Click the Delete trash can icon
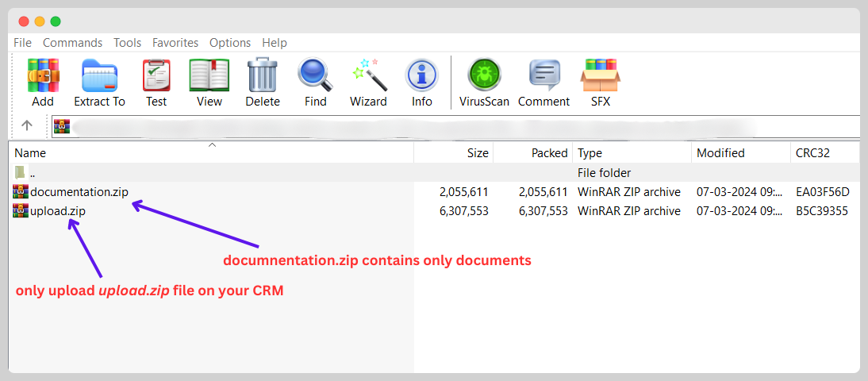The height and width of the screenshot is (381, 868). pos(263,76)
